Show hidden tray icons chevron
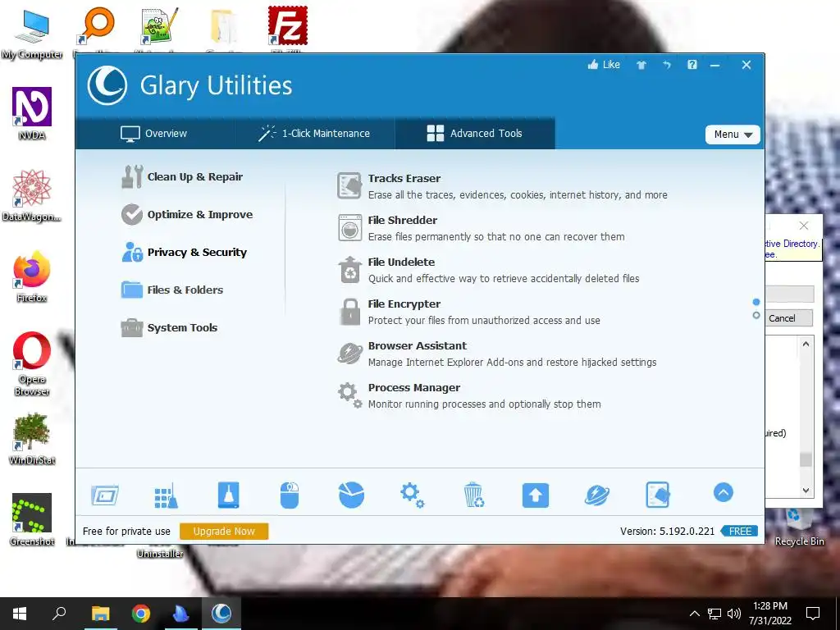The width and height of the screenshot is (840, 630). tap(694, 614)
